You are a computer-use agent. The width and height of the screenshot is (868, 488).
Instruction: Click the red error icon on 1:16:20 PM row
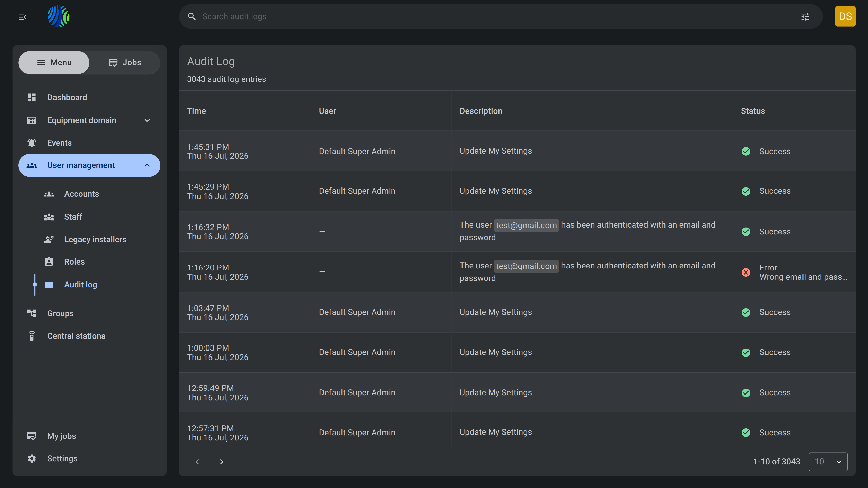[746, 272]
